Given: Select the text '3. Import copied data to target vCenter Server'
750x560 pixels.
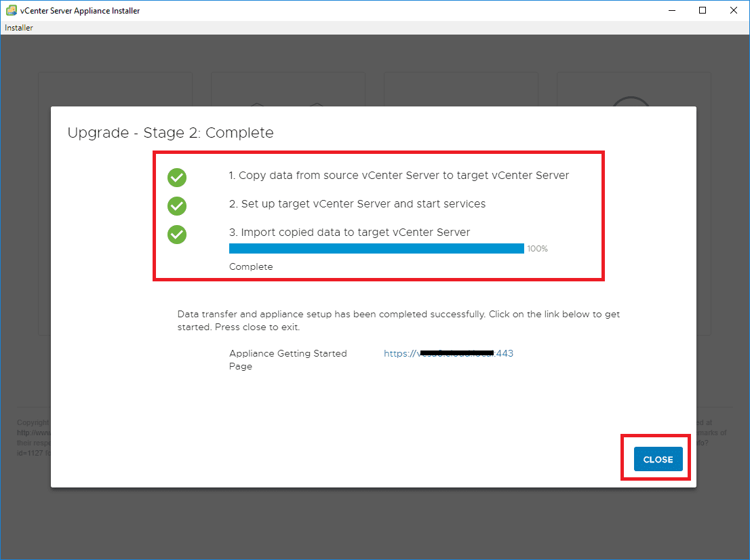Looking at the screenshot, I should pos(350,233).
